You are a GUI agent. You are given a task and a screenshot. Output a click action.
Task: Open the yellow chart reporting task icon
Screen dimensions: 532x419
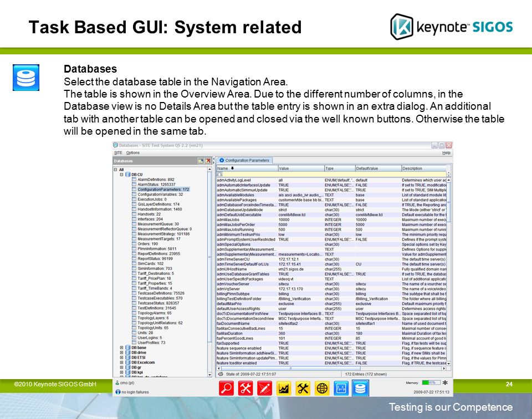point(284,388)
